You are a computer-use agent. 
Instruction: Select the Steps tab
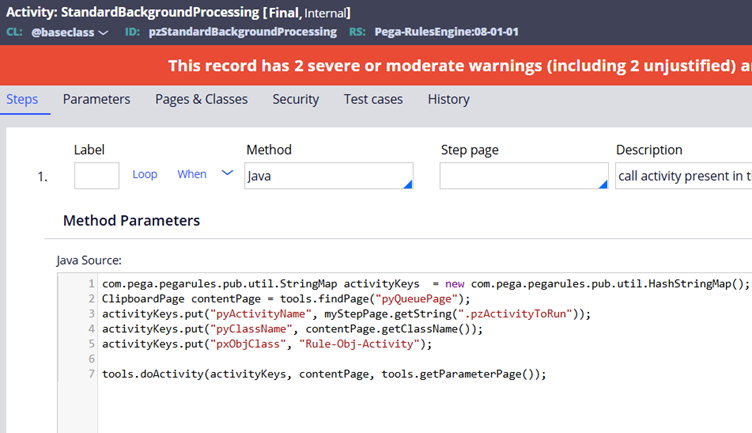point(24,99)
